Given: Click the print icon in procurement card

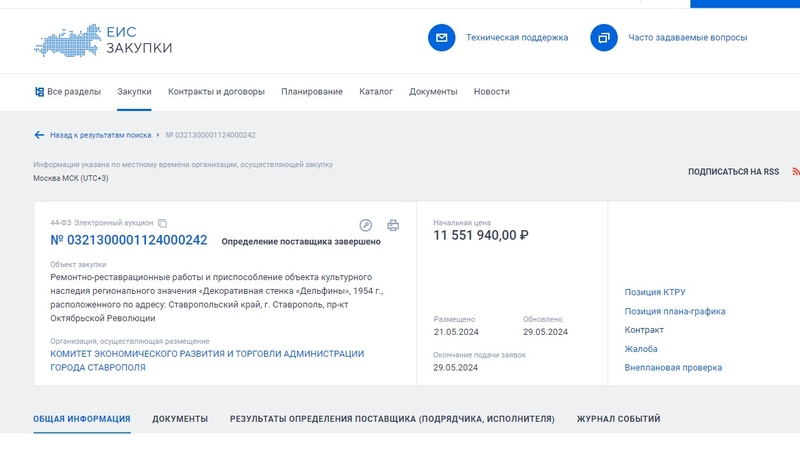Looking at the screenshot, I should (393, 225).
